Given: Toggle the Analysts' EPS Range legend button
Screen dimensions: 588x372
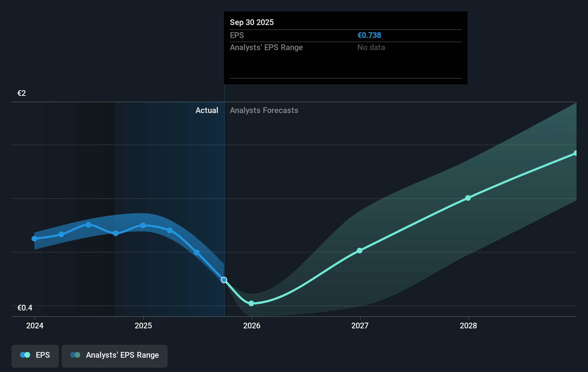Looking at the screenshot, I should [114, 356].
